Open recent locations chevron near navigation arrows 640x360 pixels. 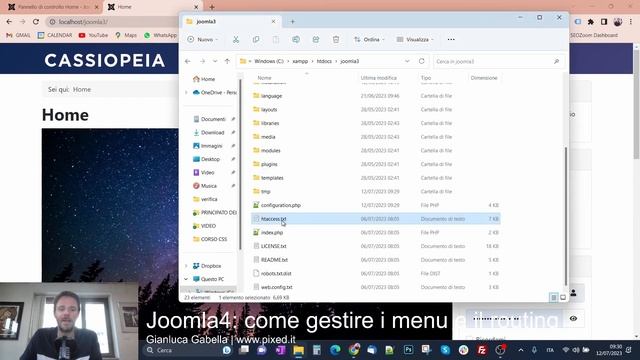215,61
